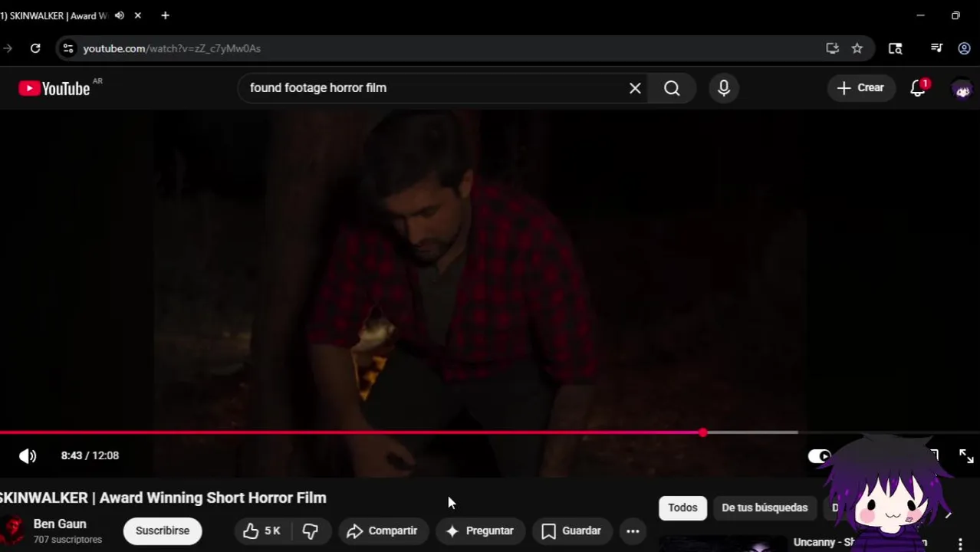Select the Todos filter chip
Screen dimensions: 980x552
pos(682,508)
